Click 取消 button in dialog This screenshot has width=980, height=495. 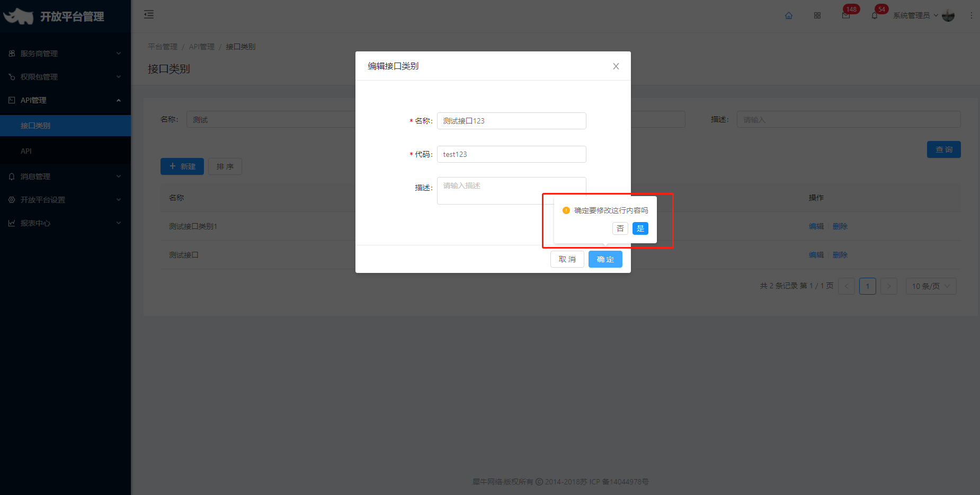coord(567,259)
